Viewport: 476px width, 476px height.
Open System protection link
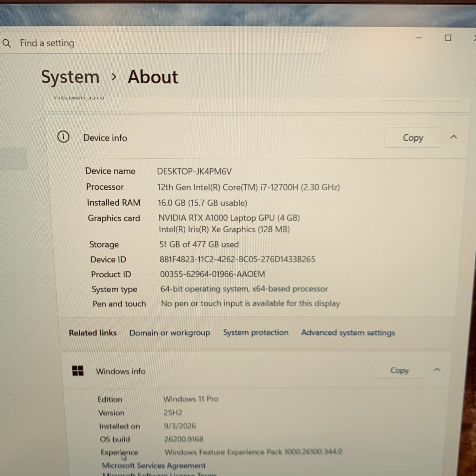click(256, 332)
